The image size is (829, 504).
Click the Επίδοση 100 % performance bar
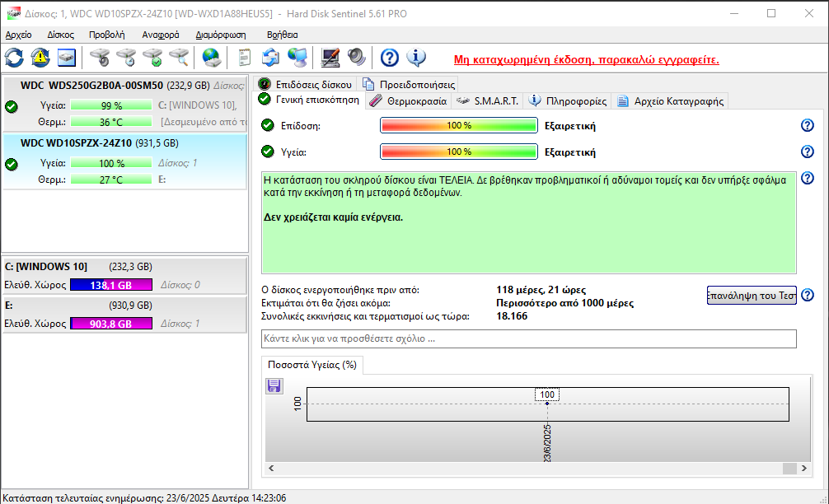(459, 125)
